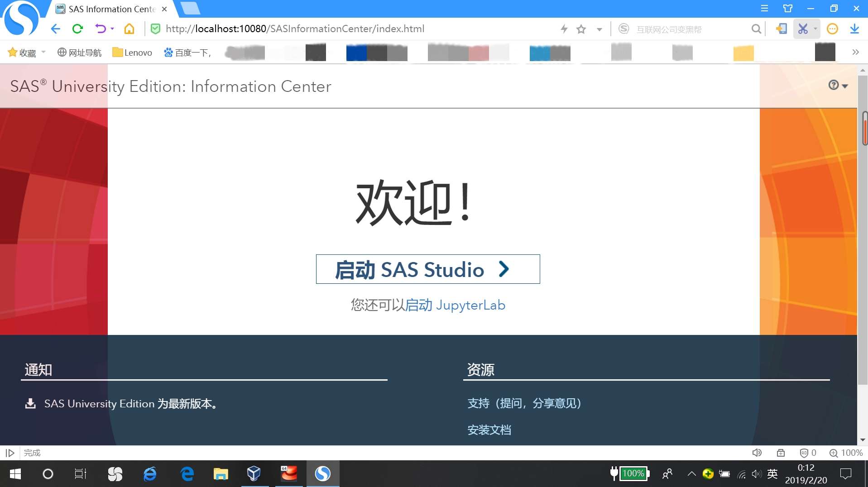
Task: Open the taskbar volume speaker icon
Action: point(756,474)
